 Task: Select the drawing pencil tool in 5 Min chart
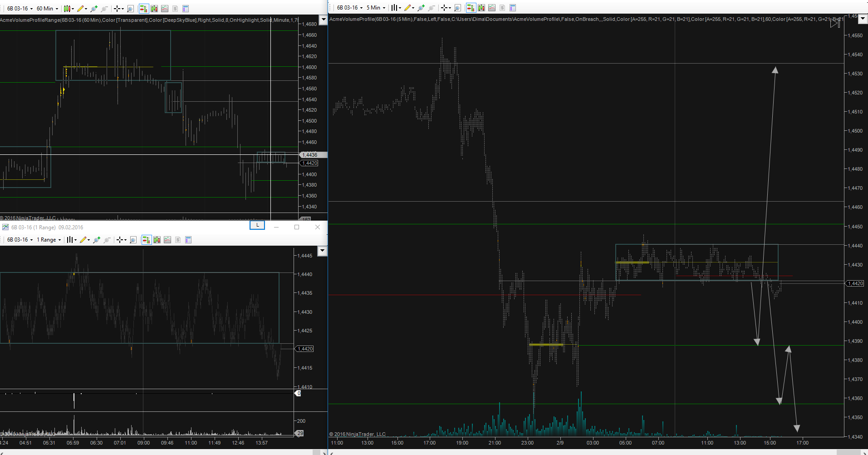(x=409, y=8)
